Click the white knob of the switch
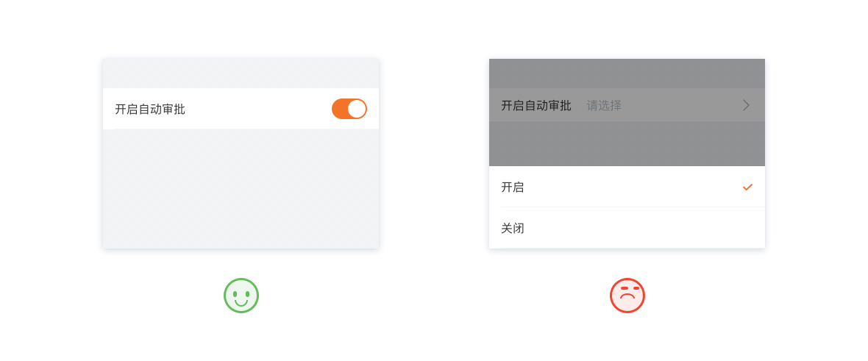This screenshot has width=868, height=361. (x=357, y=109)
